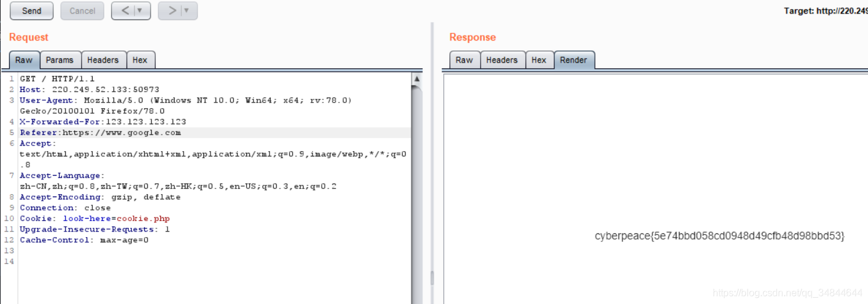The width and height of the screenshot is (868, 304).
Task: Click the Accept-Language header value line
Action: (x=178, y=186)
